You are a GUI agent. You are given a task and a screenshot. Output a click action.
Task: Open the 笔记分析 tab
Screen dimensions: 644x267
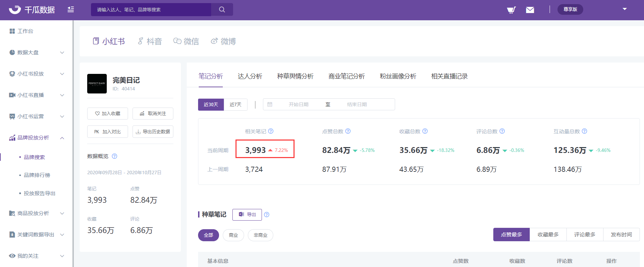[x=211, y=76]
